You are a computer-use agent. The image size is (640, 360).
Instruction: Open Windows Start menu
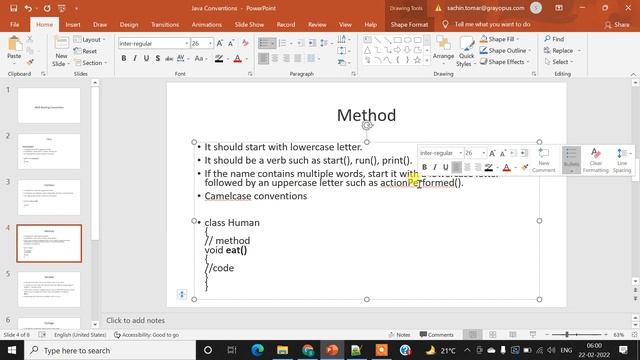pyautogui.click(x=12, y=350)
